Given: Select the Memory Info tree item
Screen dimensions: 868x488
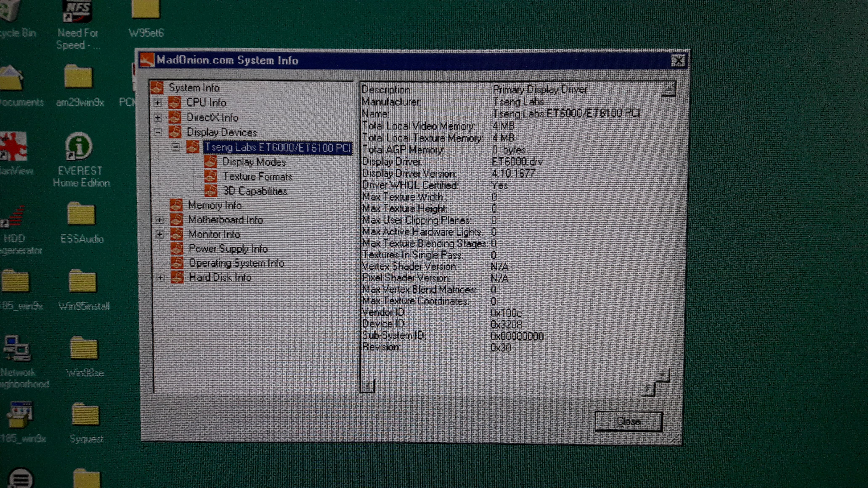Looking at the screenshot, I should pyautogui.click(x=215, y=205).
